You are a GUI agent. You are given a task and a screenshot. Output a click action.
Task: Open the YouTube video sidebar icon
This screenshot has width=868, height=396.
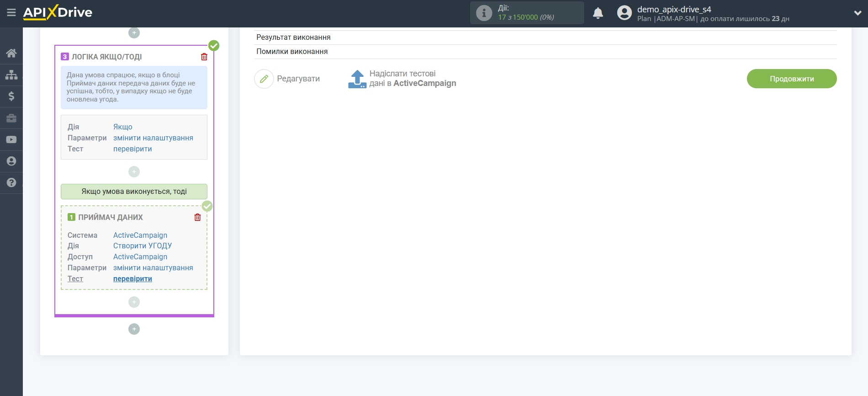pos(11,139)
